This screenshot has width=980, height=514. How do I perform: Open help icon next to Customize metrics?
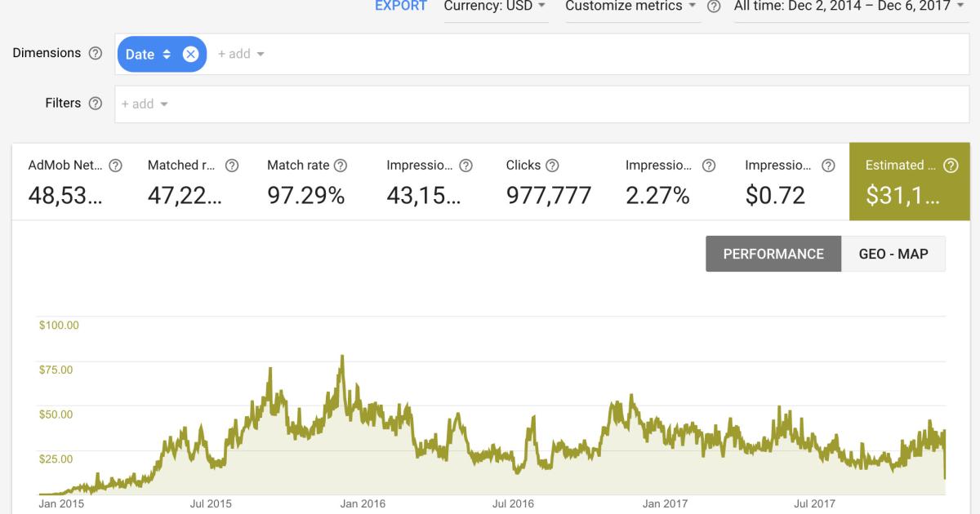tap(714, 7)
